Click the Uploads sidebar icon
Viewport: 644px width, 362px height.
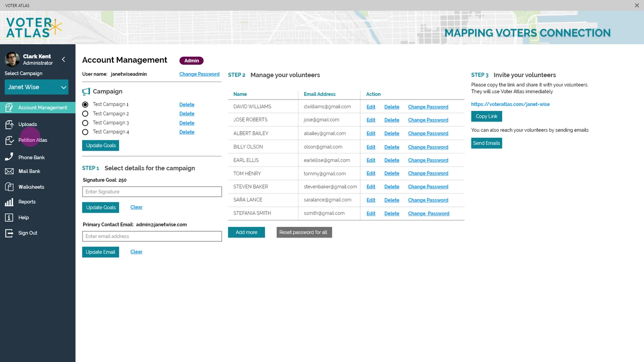9,124
